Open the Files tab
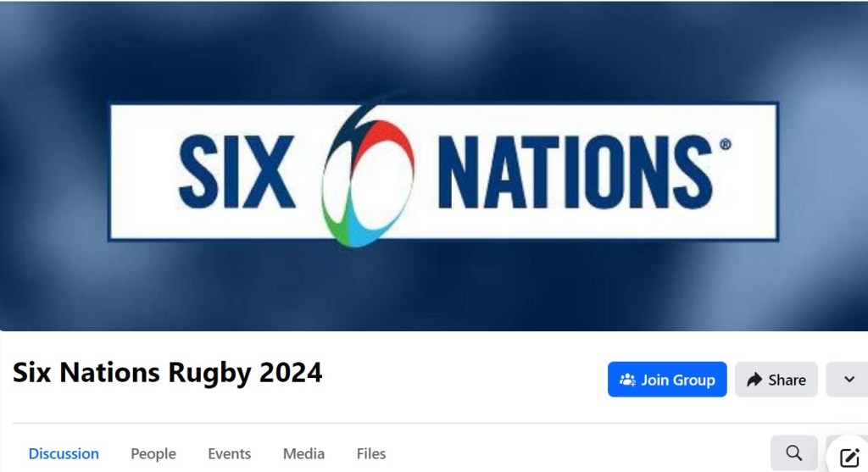The image size is (868, 472). coord(371,453)
